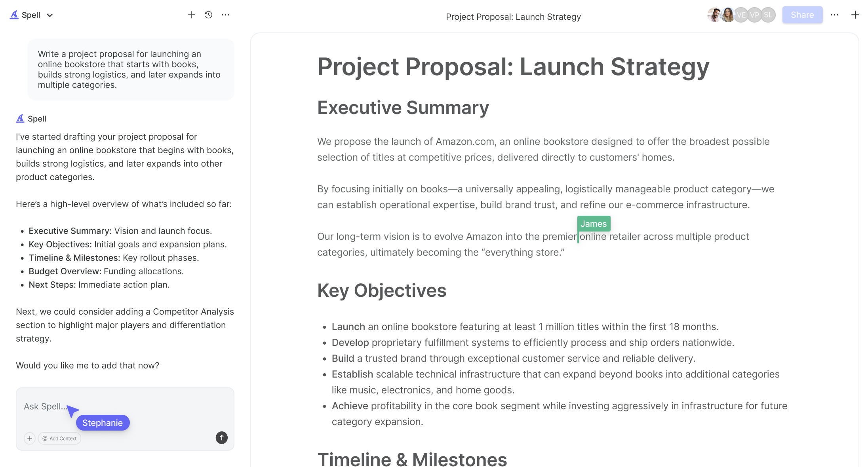868x467 pixels.
Task: Click plus attachment icon in prompt box
Action: (x=30, y=439)
